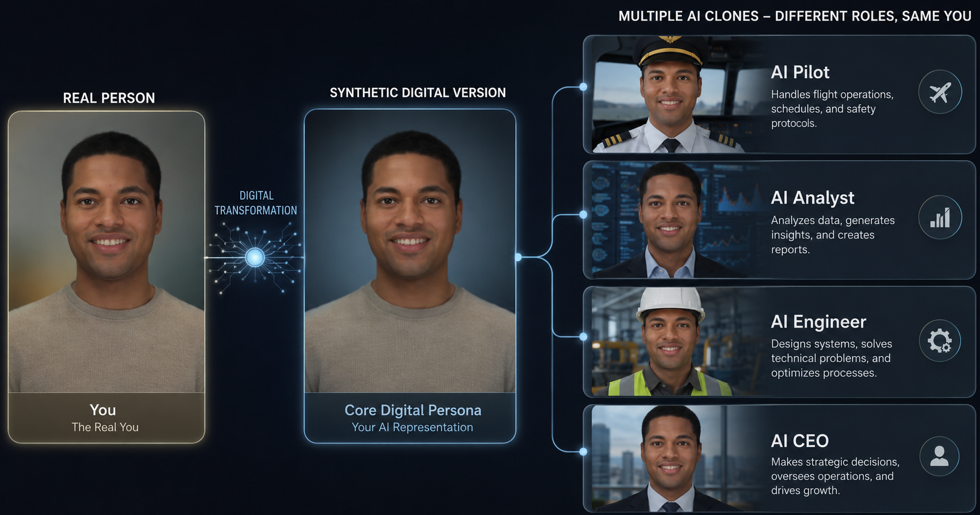
Task: Click the glowing network node under Digital Transformation
Action: pyautogui.click(x=255, y=258)
